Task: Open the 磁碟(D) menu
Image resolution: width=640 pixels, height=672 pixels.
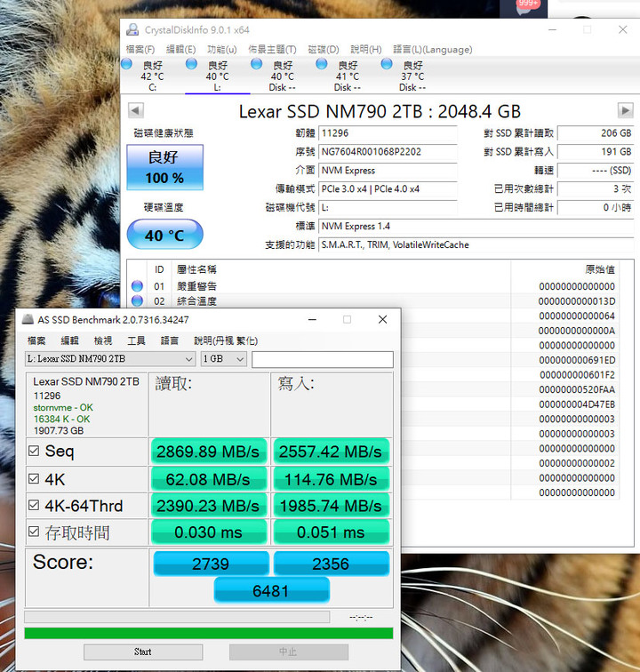Action: pos(324,49)
